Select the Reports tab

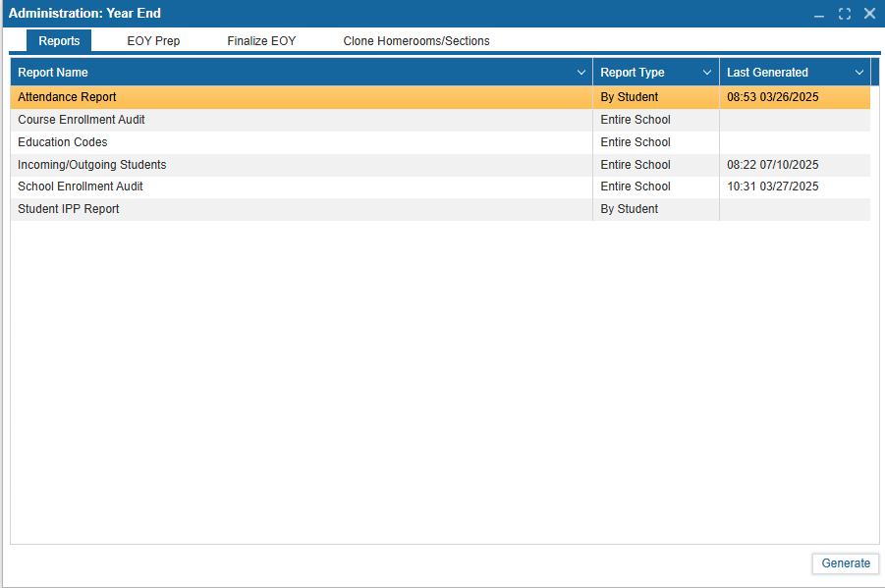tap(59, 41)
